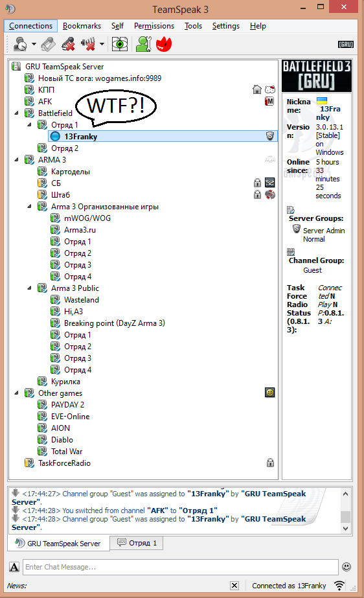
Task: Open the Permissions menu
Action: click(x=154, y=26)
